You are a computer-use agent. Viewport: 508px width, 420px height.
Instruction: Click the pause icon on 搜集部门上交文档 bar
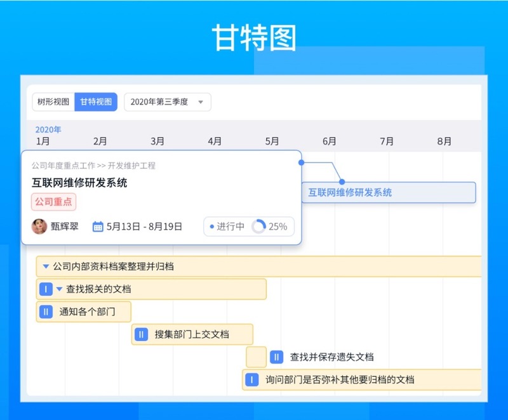(141, 334)
